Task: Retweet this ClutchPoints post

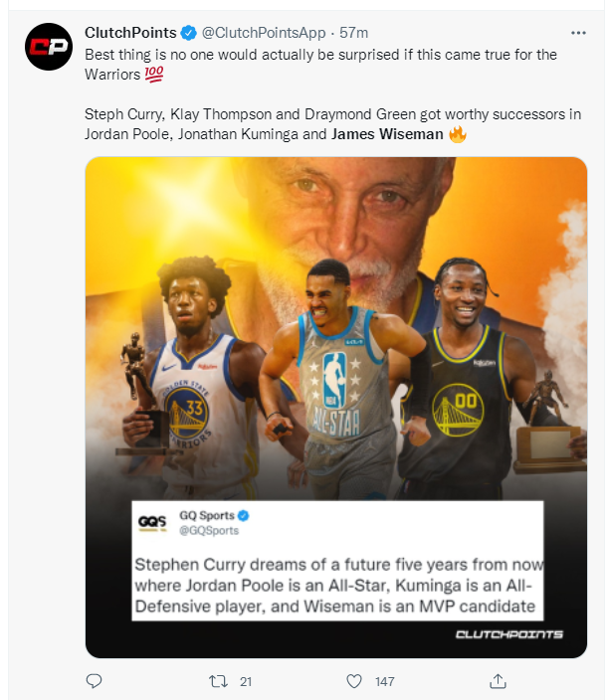Action: pyautogui.click(x=219, y=681)
